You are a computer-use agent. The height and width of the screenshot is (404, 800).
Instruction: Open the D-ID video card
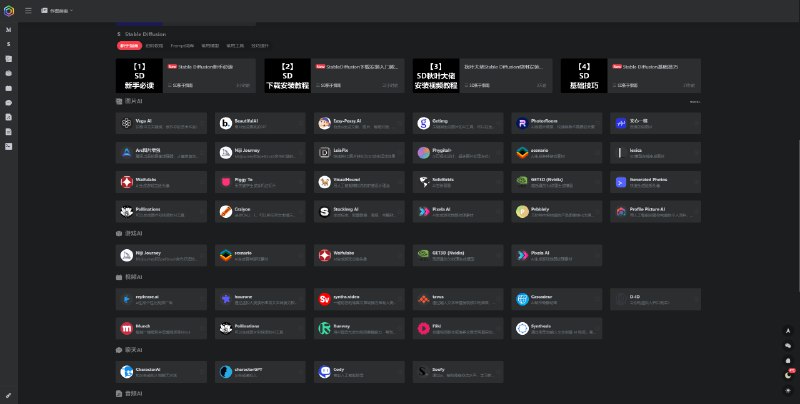click(x=656, y=299)
